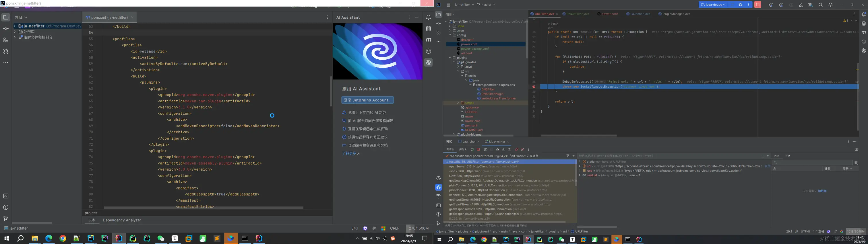868x244 pixels.
Task: Open main hamburger menu in debug window
Action: click(x=448, y=5)
